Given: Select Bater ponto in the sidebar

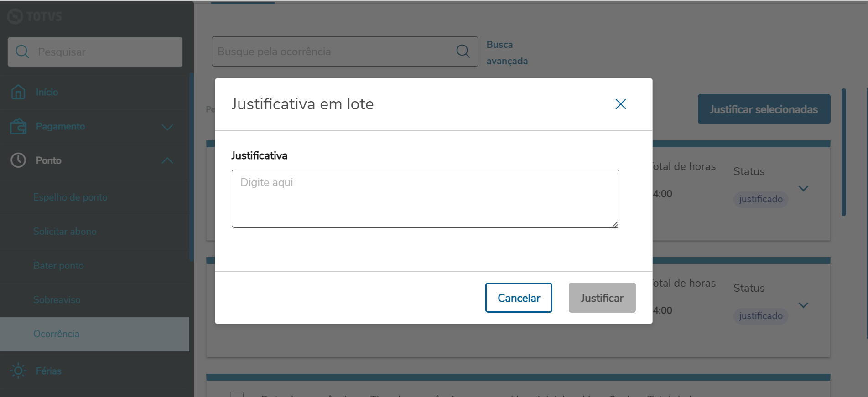Looking at the screenshot, I should 58,266.
